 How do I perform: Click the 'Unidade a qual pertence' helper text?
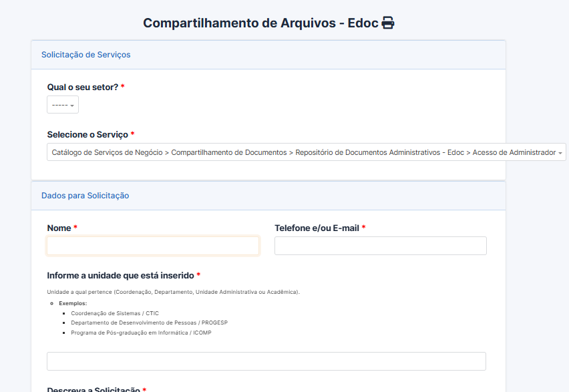click(x=173, y=292)
